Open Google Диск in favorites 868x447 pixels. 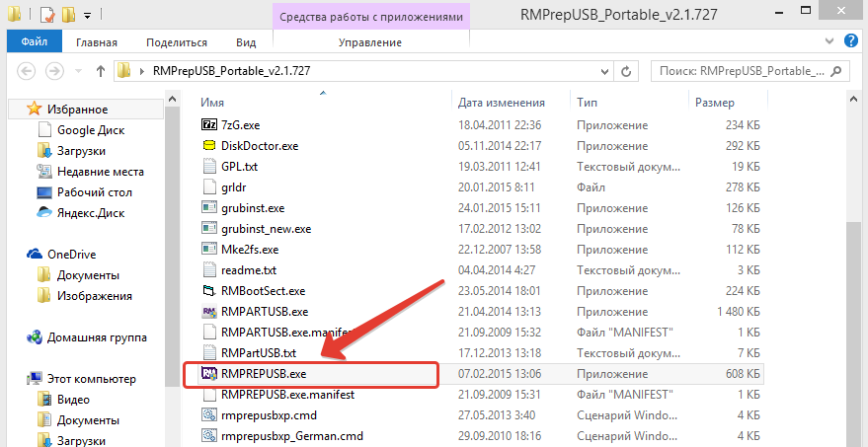(x=91, y=130)
